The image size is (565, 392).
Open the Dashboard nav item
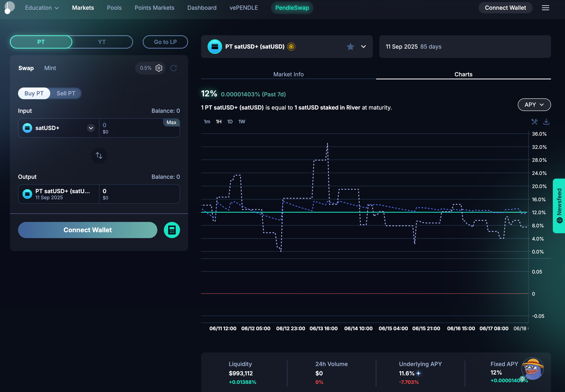pyautogui.click(x=202, y=8)
